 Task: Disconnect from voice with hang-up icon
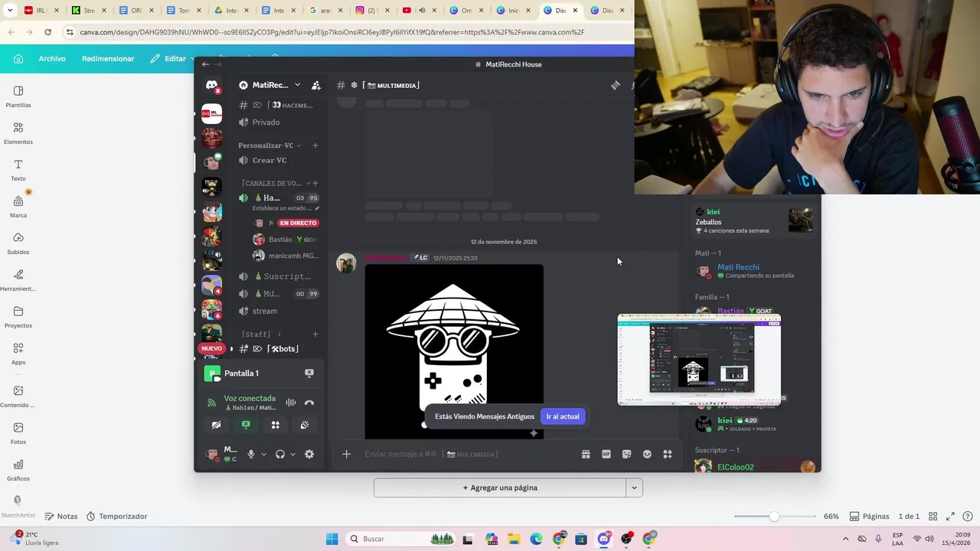(309, 403)
